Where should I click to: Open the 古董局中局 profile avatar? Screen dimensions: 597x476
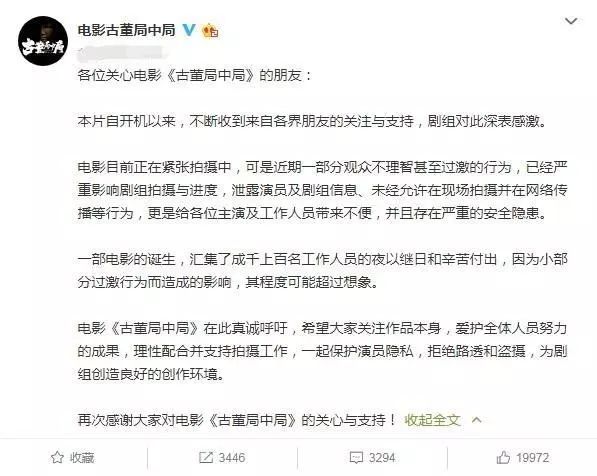43,41
